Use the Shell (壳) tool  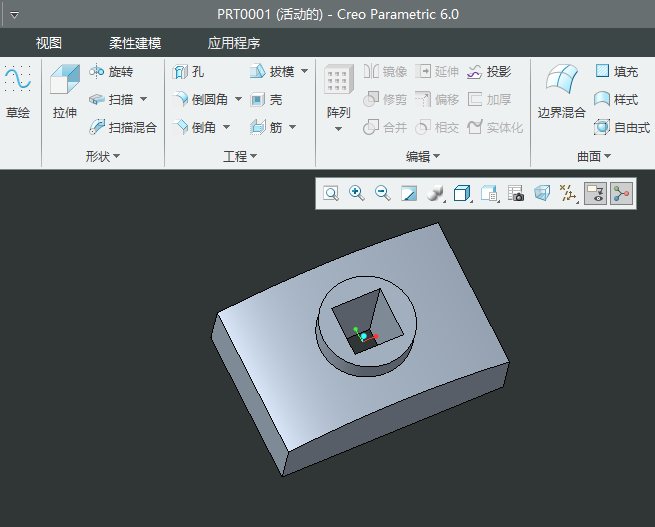(x=266, y=99)
